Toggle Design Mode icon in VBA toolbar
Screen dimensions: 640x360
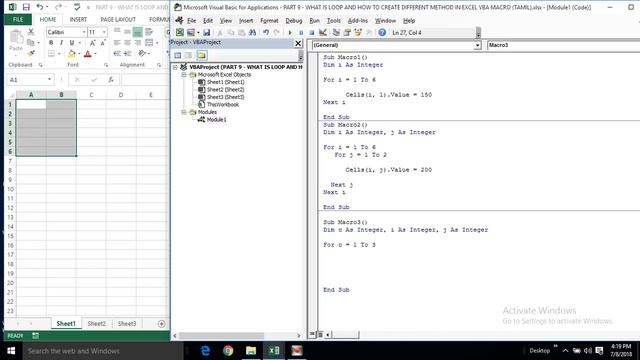coord(323,32)
